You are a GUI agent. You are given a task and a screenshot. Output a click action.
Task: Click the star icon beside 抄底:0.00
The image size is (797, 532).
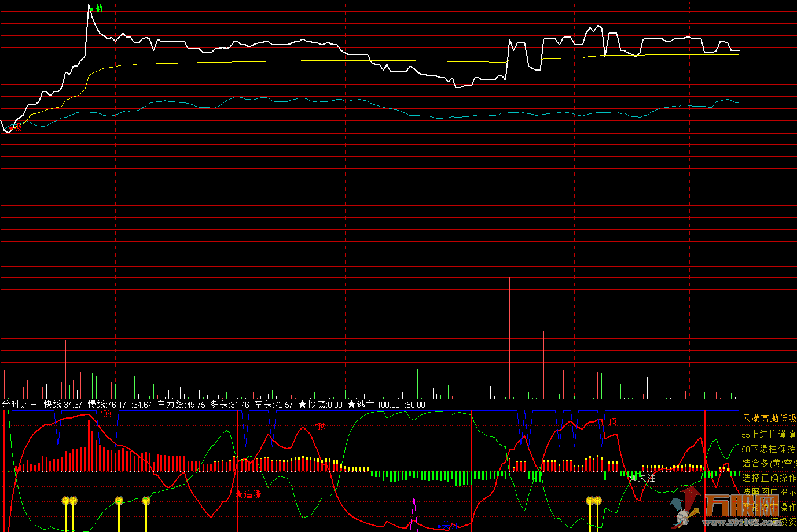click(302, 405)
